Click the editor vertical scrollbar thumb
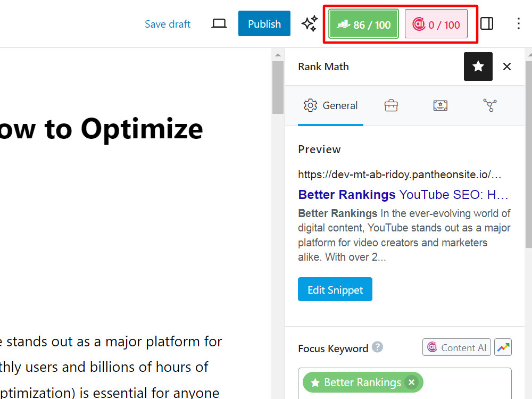The image size is (532, 399). tap(278, 88)
